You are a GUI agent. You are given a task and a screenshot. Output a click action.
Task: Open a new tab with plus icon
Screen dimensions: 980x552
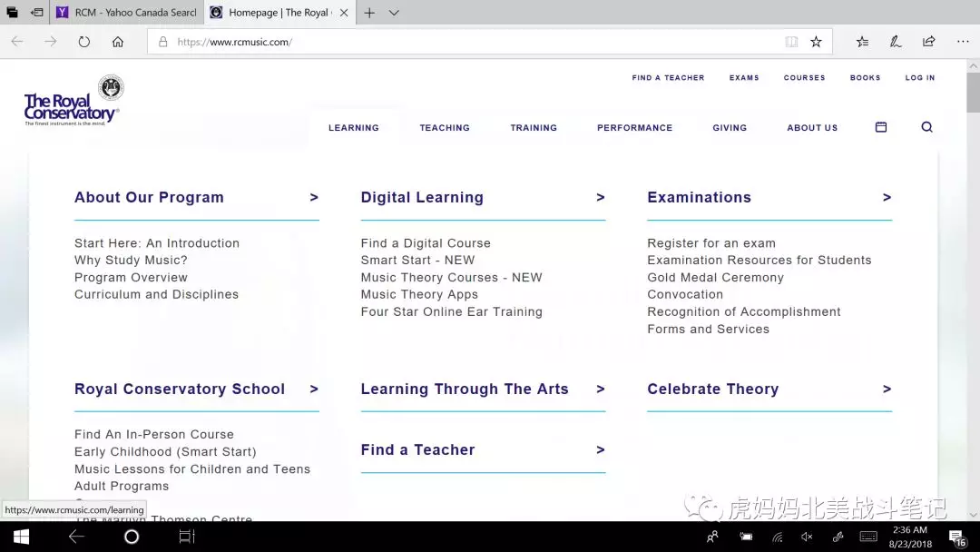(x=369, y=13)
